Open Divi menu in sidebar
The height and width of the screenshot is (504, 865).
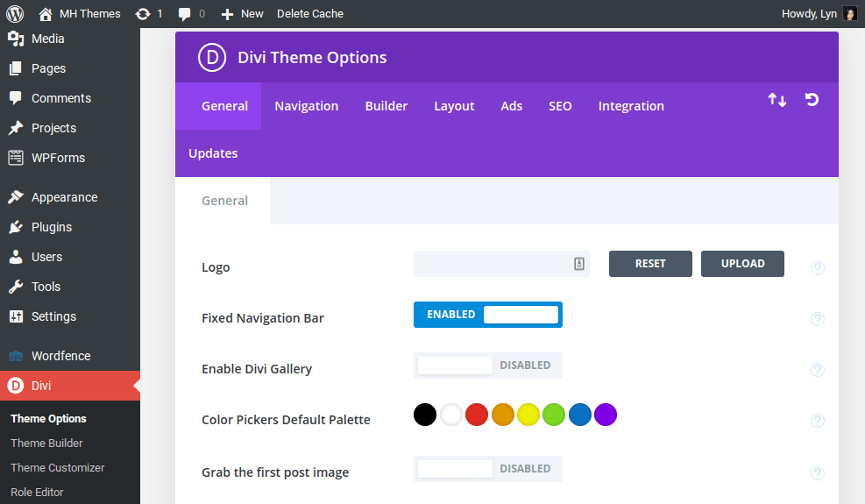tap(70, 386)
